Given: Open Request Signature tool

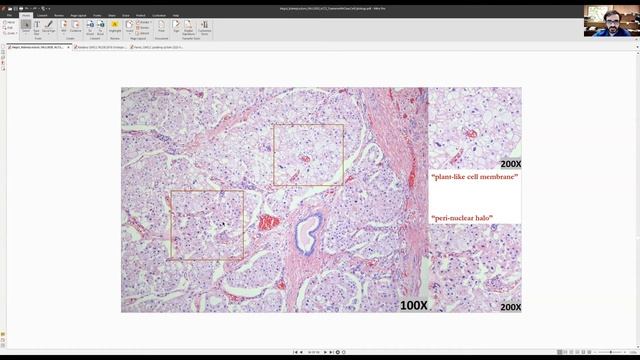Looking at the screenshot, I should (188, 27).
